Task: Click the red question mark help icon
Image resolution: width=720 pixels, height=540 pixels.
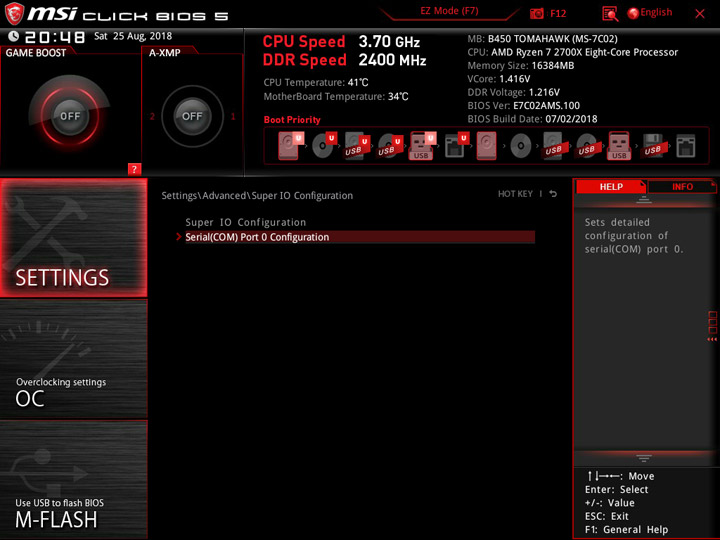Action: pos(134,169)
